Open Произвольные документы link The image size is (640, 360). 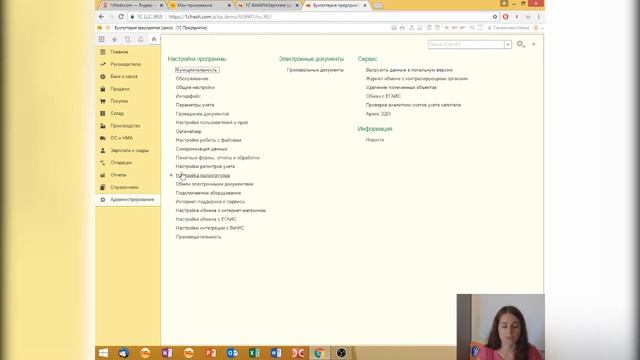coord(315,70)
